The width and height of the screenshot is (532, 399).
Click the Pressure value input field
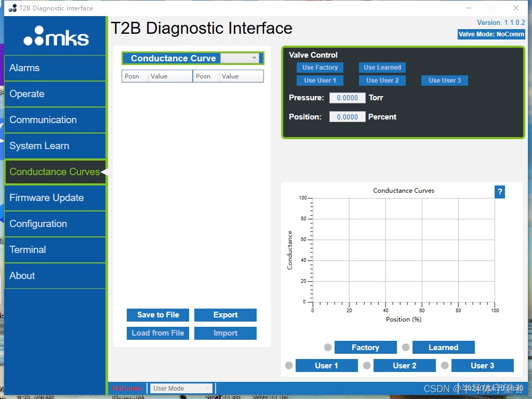point(348,98)
